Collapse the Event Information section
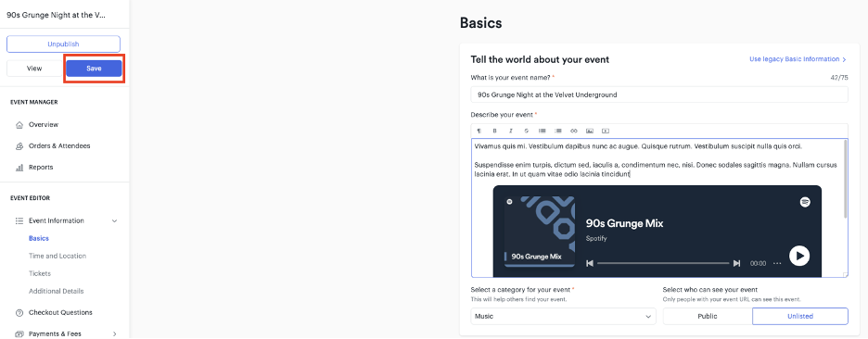The height and width of the screenshot is (339, 868). pyautogui.click(x=115, y=220)
